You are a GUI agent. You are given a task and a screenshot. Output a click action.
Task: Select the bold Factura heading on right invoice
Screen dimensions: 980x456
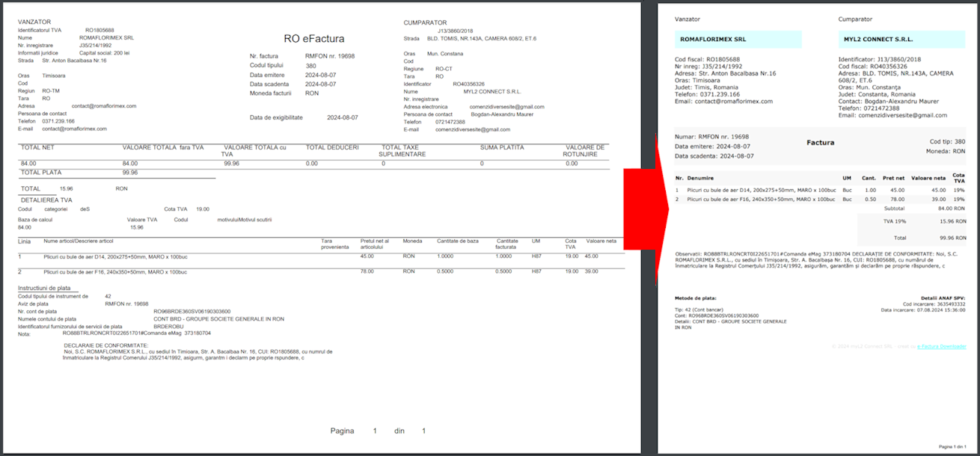pyautogui.click(x=819, y=142)
